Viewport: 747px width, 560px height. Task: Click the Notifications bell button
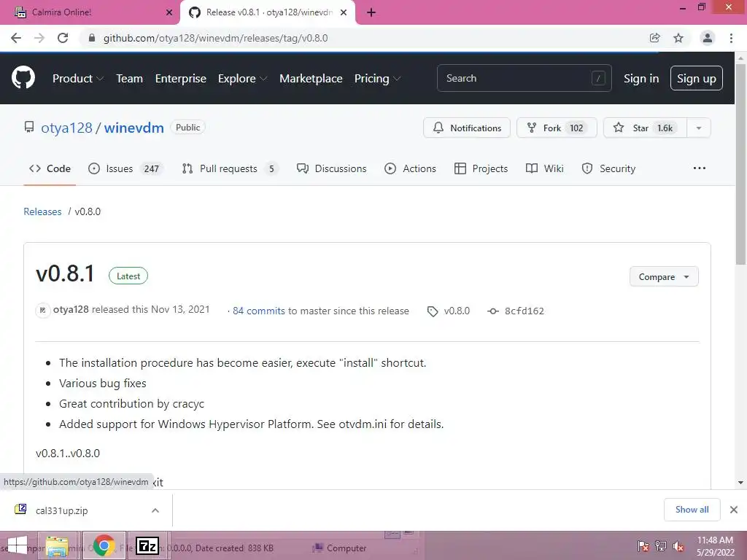pos(467,128)
